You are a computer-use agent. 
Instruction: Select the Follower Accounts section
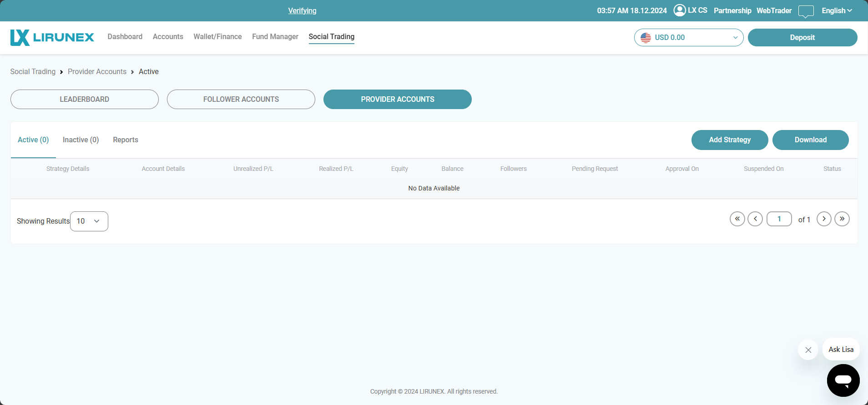tap(241, 99)
